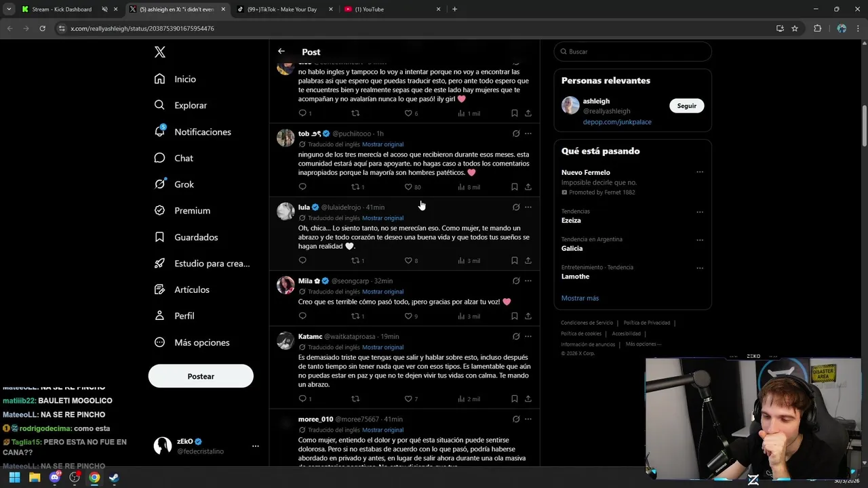868x488 pixels.
Task: Open more options on moree_010 reply
Action: (x=528, y=419)
